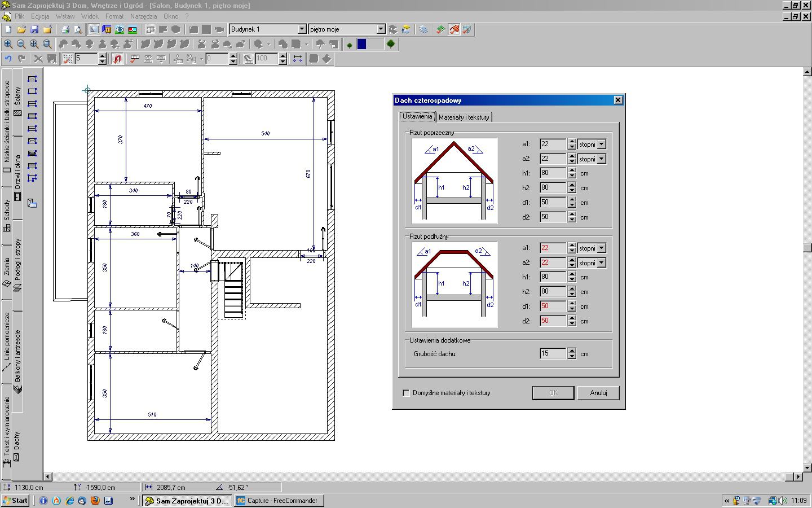Enable 'Domyślne materiały i tekstury' checkbox

(406, 393)
